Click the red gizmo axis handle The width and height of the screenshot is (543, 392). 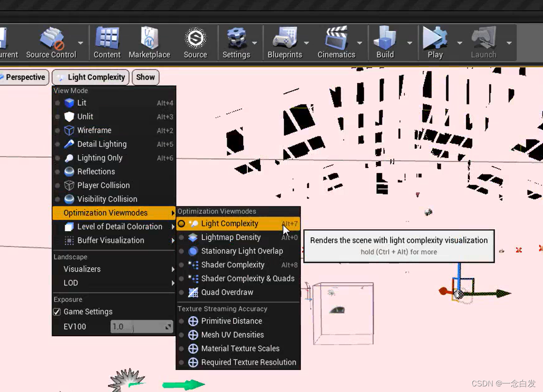443,291
